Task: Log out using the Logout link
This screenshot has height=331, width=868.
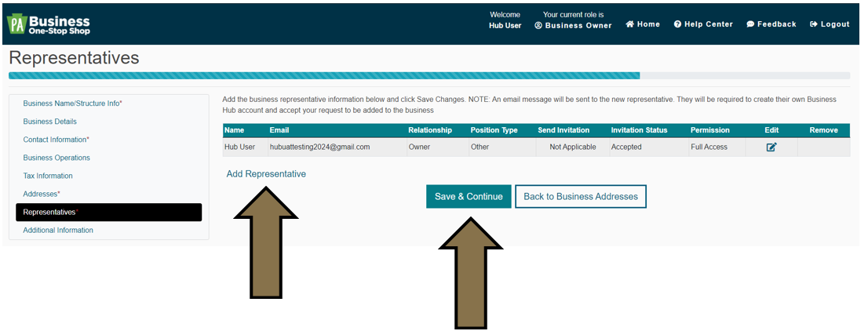Action: 830,24
